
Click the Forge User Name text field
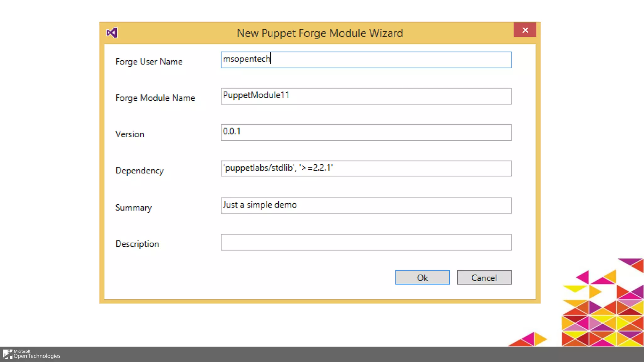[366, 60]
